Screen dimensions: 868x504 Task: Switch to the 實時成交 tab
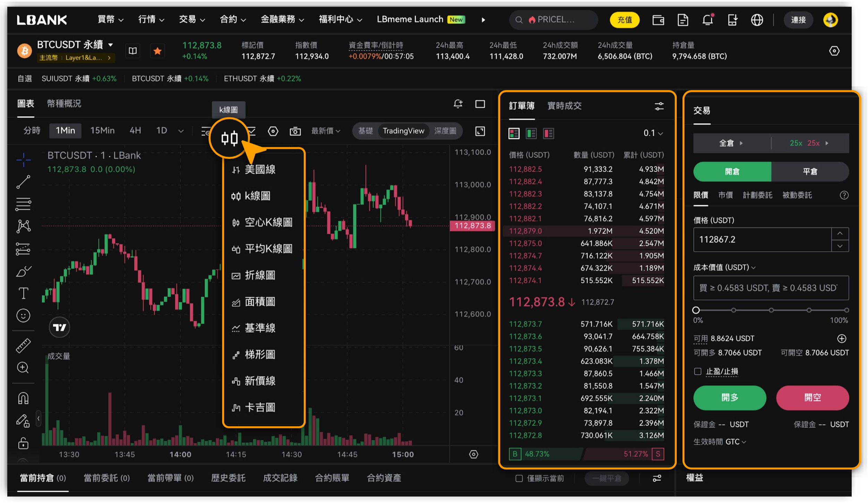564,106
